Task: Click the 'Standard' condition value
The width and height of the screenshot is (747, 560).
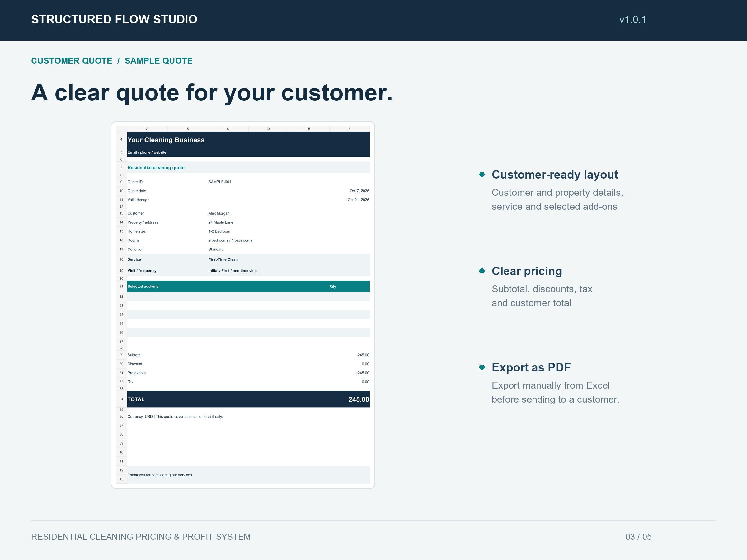Action: [216, 250]
